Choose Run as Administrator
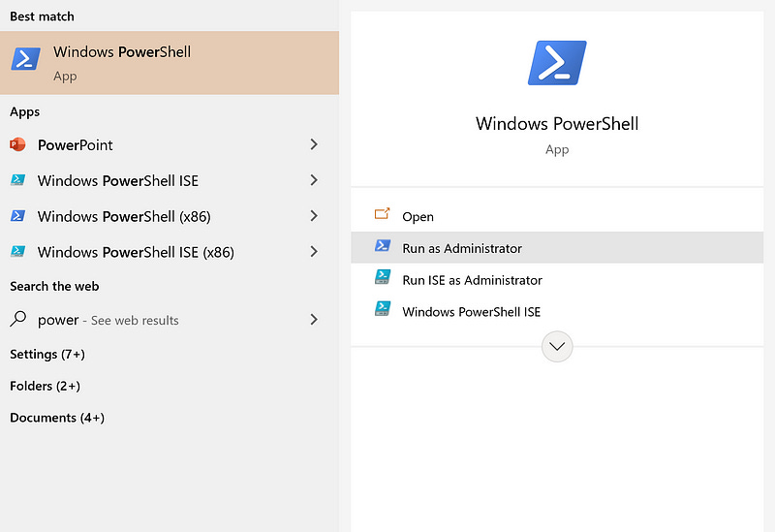 [x=557, y=248]
